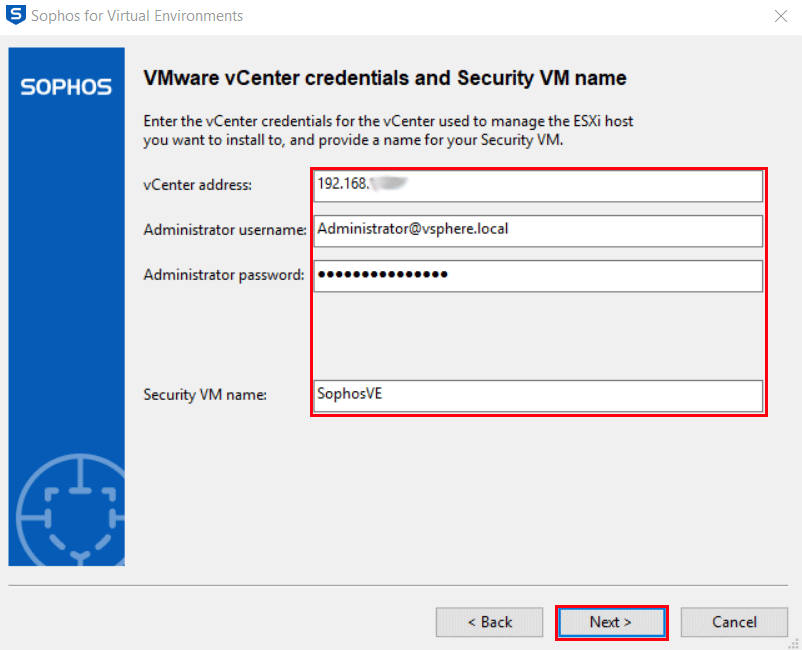Click the Sophos shield icon in title bar
The height and width of the screenshot is (650, 802).
pos(16,15)
